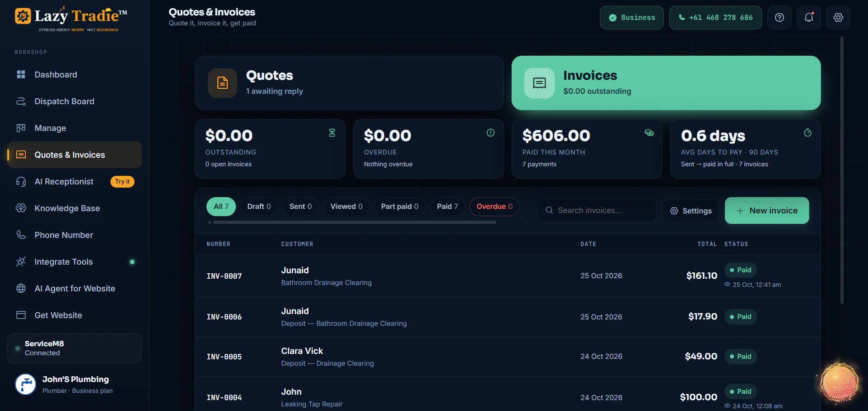Click the Search invoices field
This screenshot has width=868, height=411.
tap(597, 211)
